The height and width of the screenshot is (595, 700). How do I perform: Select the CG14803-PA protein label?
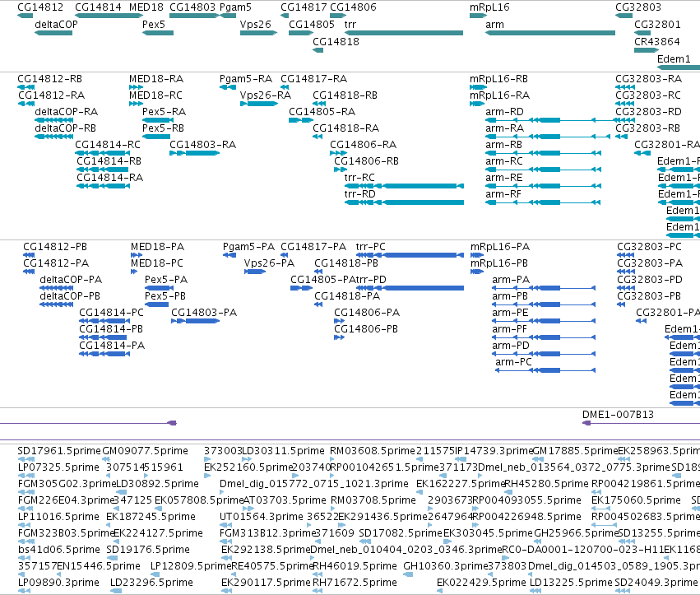[x=204, y=313]
